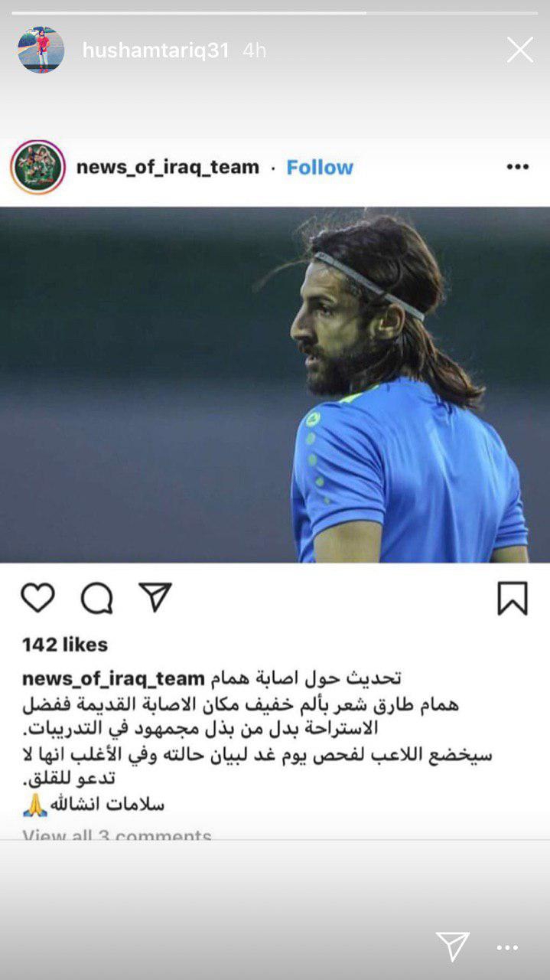
Task: Open story more options at bottom right
Action: click(507, 948)
